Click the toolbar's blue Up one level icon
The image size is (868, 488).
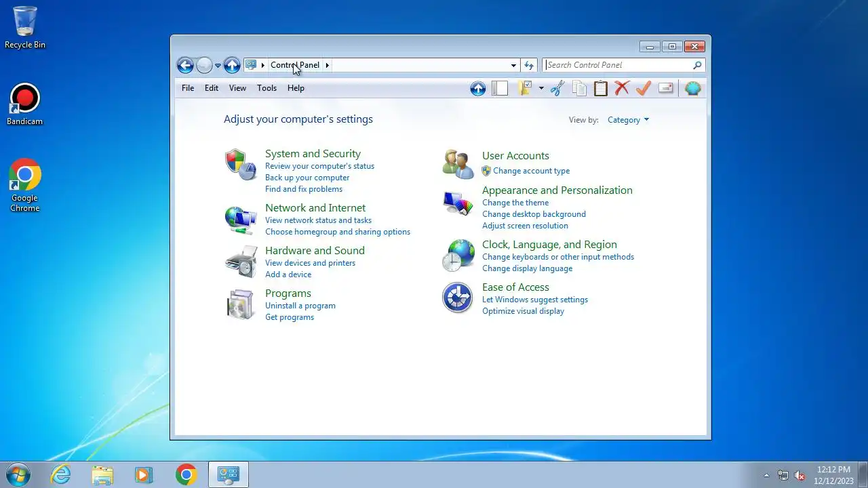pos(478,88)
